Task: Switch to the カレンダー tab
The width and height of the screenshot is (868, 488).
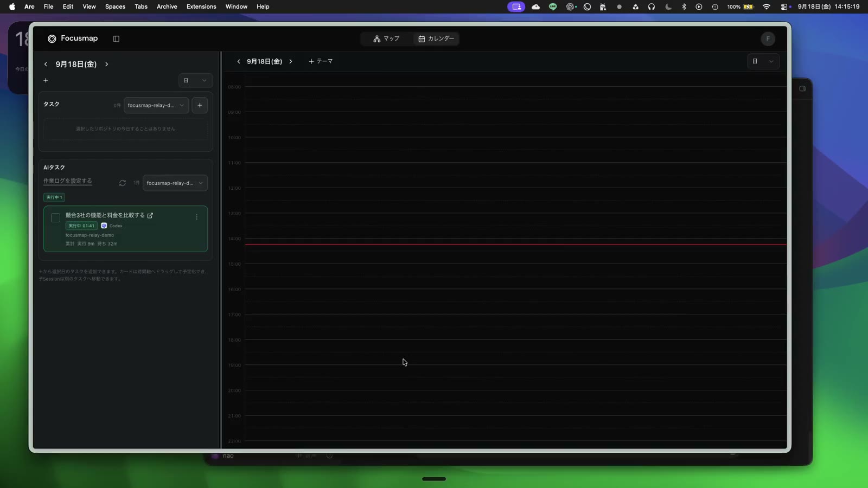Action: (x=436, y=39)
